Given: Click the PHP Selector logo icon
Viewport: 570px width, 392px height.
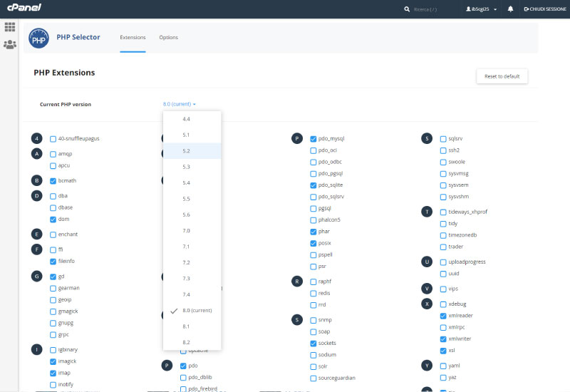Looking at the screenshot, I should click(x=38, y=40).
